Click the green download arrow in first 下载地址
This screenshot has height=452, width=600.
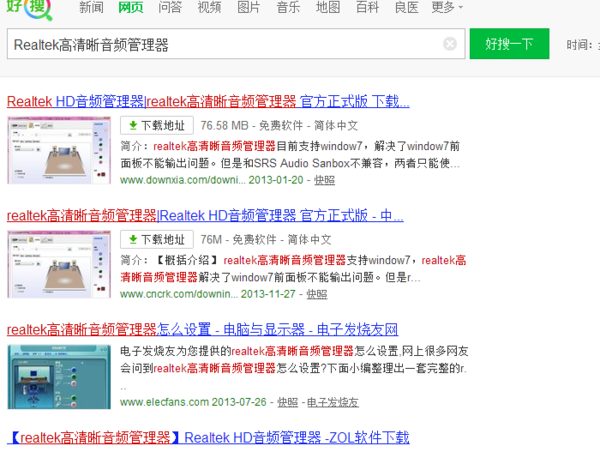coord(133,126)
